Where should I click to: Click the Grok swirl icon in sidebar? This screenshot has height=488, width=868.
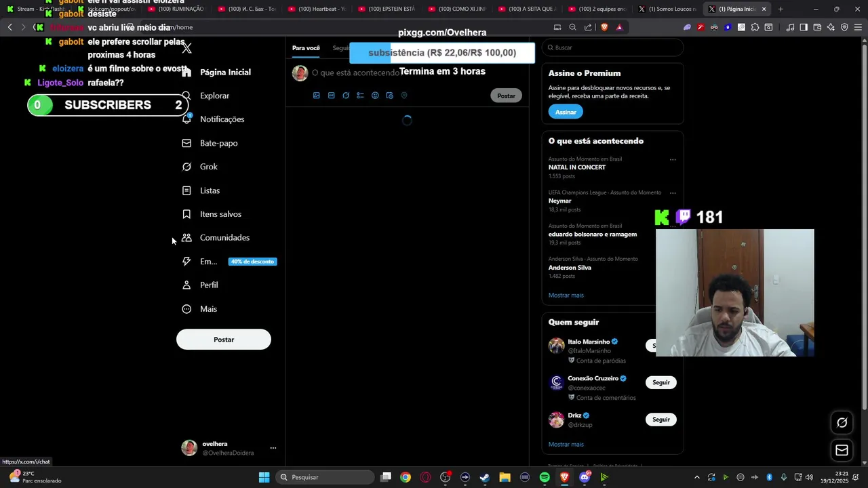[x=186, y=167]
